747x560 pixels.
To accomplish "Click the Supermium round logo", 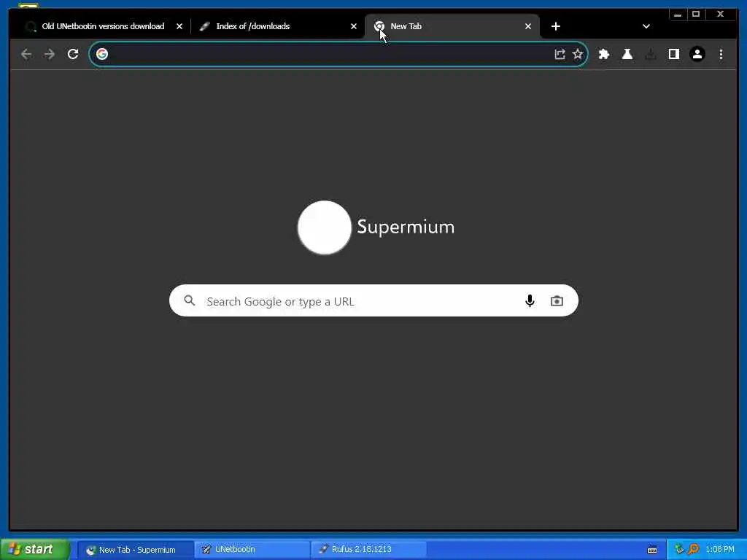I will tap(325, 227).
